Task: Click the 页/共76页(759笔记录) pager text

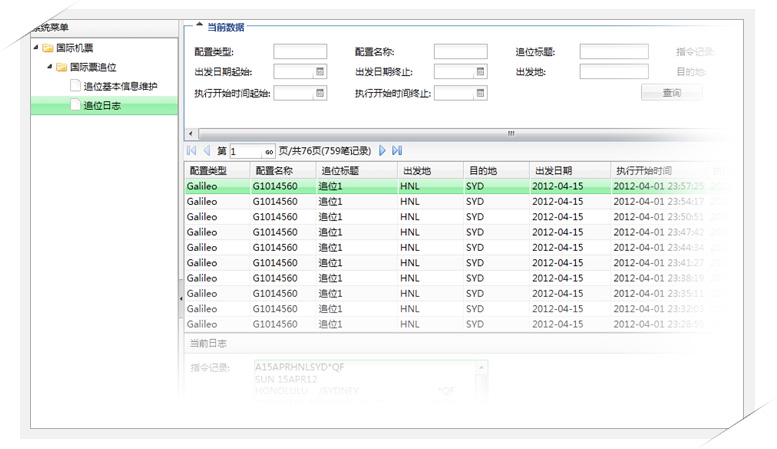Action: pos(325,151)
